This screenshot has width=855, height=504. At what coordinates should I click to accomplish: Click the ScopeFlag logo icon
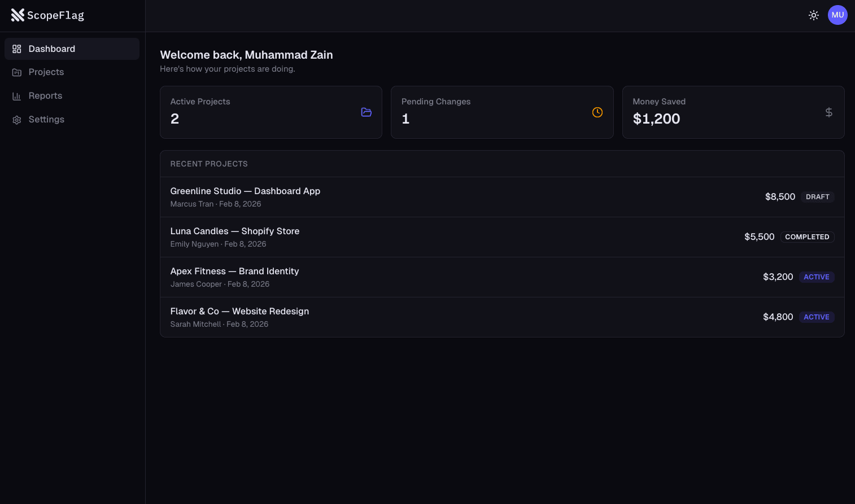point(18,15)
